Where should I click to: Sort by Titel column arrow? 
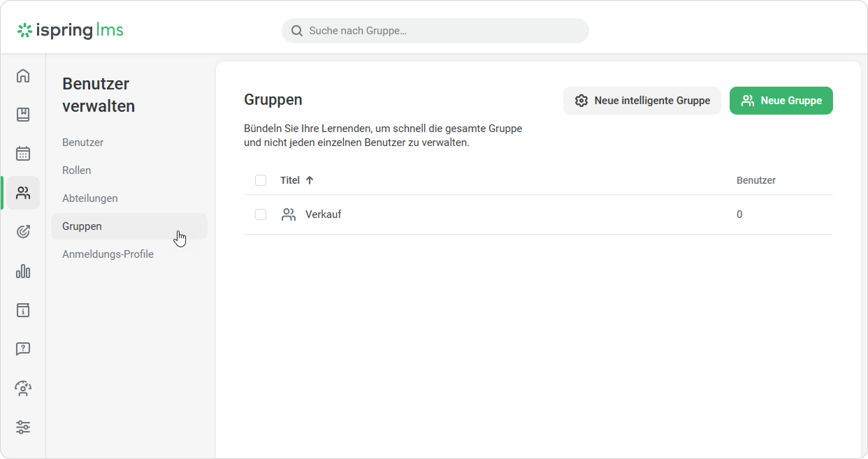pos(310,180)
